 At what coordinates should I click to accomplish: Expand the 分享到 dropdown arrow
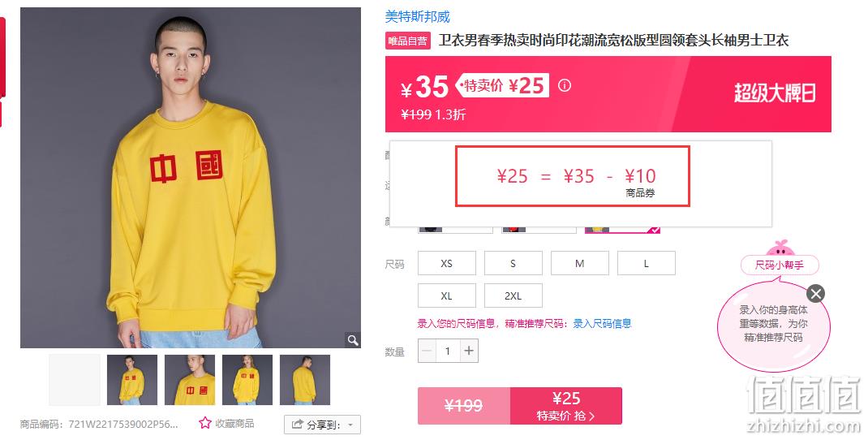[350, 425]
